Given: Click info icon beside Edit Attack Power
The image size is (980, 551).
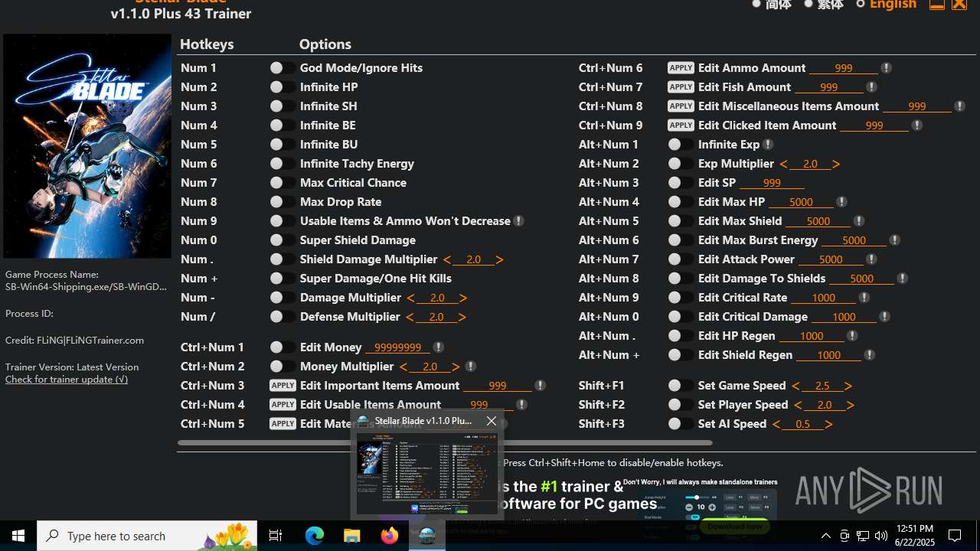Looking at the screenshot, I should pos(871,259).
